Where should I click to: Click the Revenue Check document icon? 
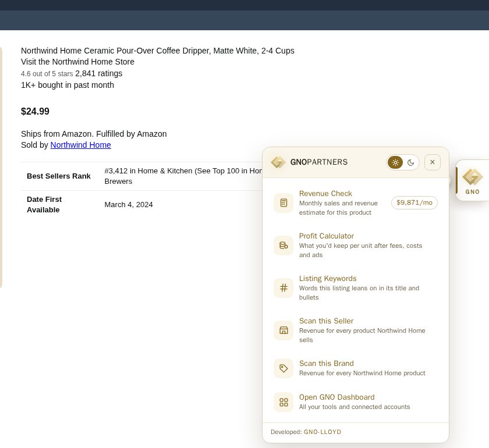coord(284,203)
